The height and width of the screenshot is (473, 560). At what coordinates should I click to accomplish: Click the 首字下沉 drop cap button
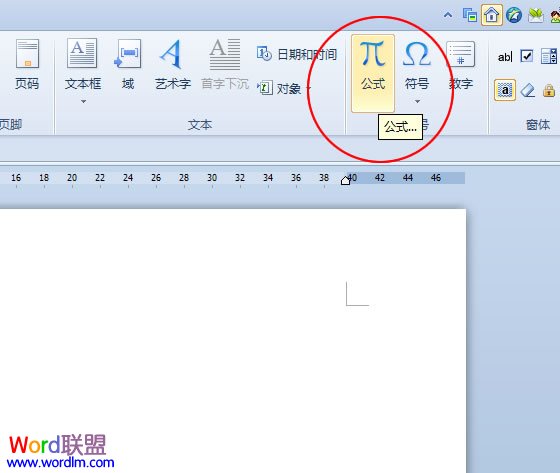225,64
